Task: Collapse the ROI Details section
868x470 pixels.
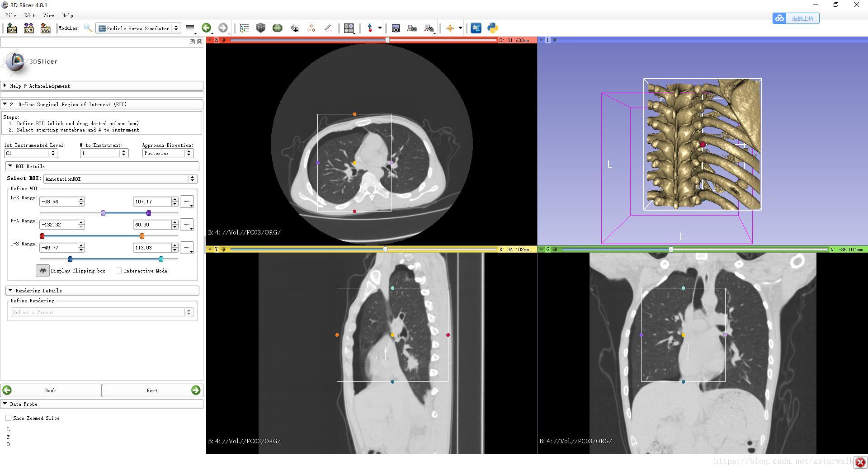Action: click(x=102, y=166)
